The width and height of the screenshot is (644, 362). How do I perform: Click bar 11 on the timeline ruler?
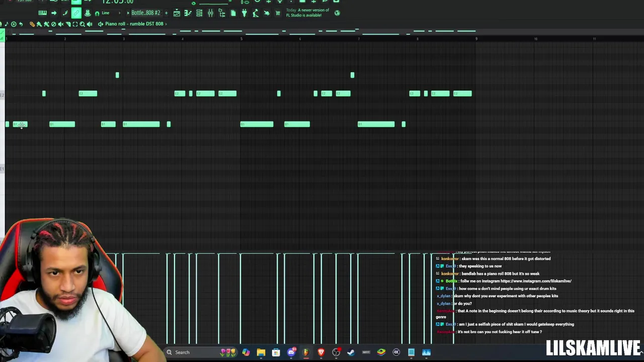594,39
